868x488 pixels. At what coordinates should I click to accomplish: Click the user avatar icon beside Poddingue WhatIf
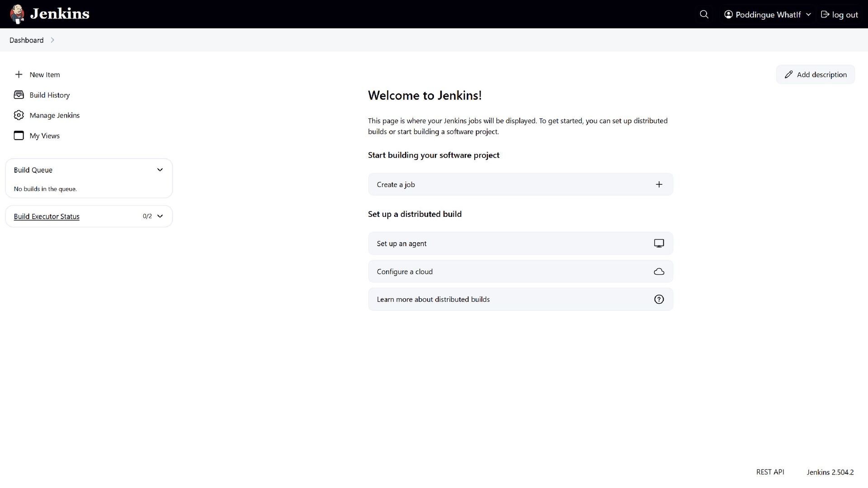point(728,14)
